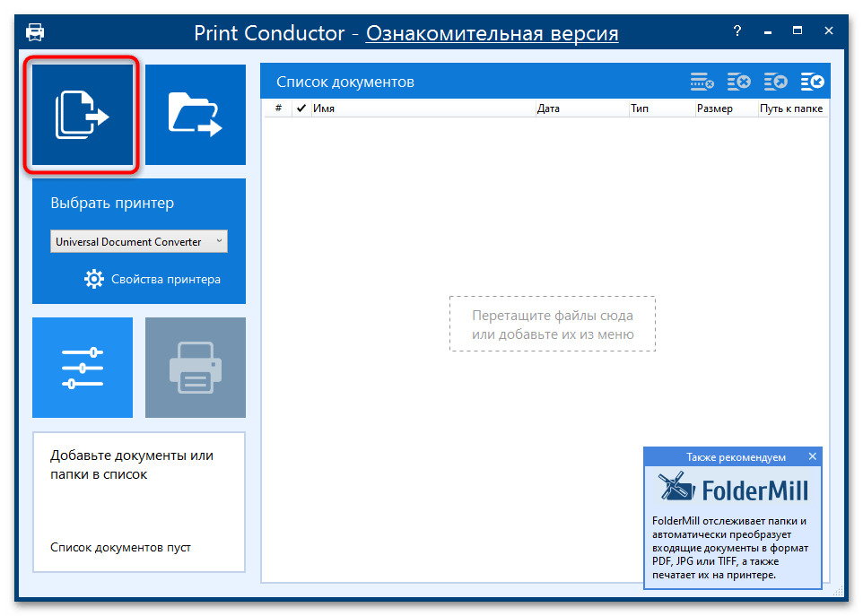Sort by Тип column header

coord(662,108)
